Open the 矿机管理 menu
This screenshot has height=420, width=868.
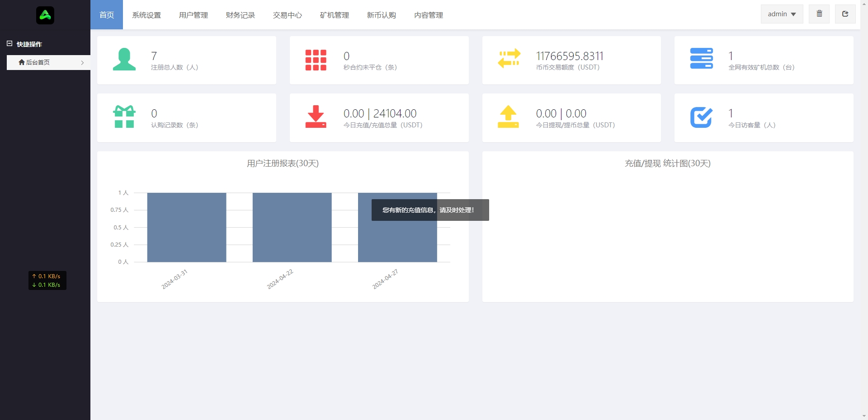335,15
